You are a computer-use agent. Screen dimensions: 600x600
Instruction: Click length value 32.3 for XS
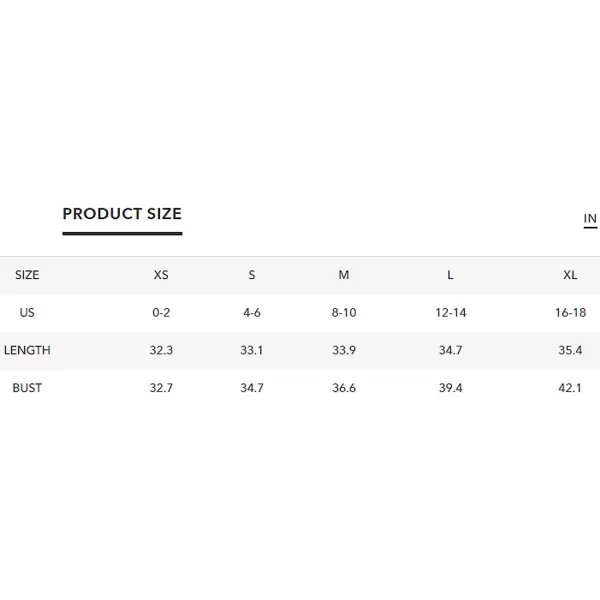(161, 350)
